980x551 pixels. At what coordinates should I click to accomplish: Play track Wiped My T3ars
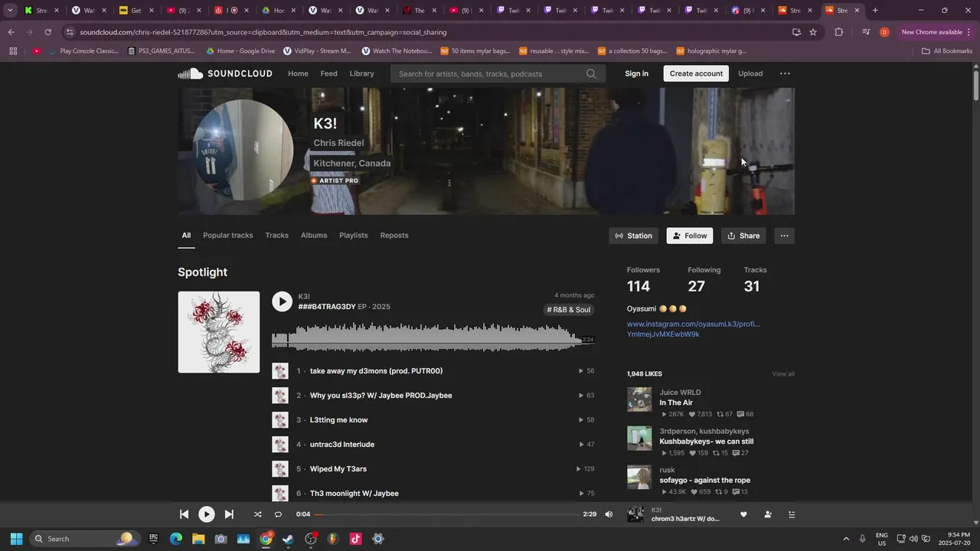(337, 469)
